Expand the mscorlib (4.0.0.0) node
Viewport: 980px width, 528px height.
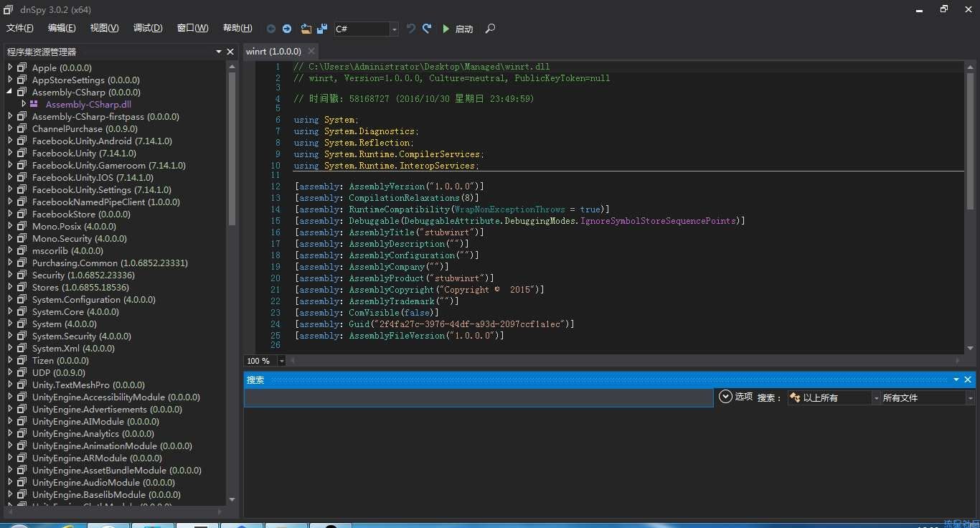coord(10,250)
